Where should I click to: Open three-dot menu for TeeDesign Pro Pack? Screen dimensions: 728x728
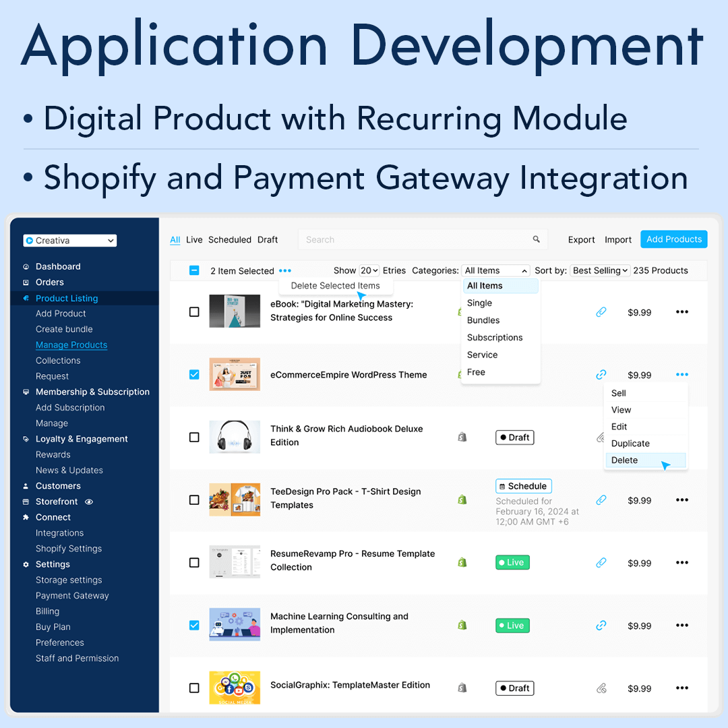coord(682,500)
